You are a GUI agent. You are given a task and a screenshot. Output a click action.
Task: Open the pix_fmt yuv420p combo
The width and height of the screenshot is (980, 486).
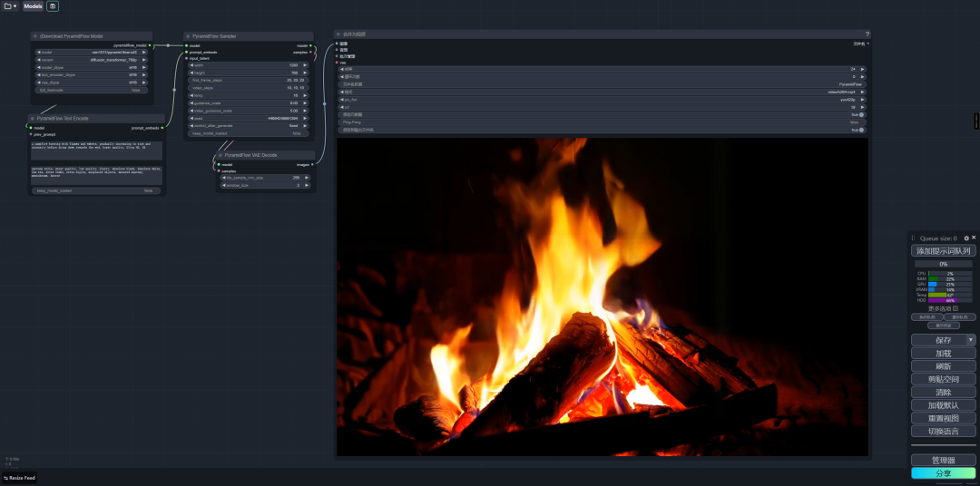click(x=602, y=100)
